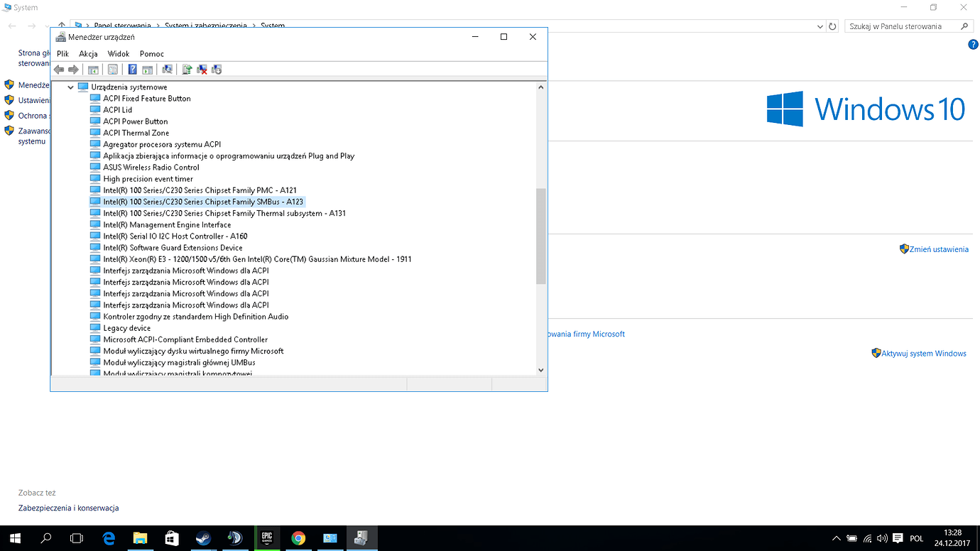Viewport: 980px width, 551px height.
Task: Select the Update driver toolbar icon
Action: [x=186, y=69]
